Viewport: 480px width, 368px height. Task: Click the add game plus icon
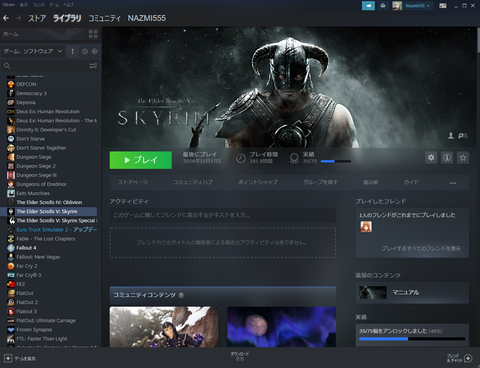click(8, 358)
